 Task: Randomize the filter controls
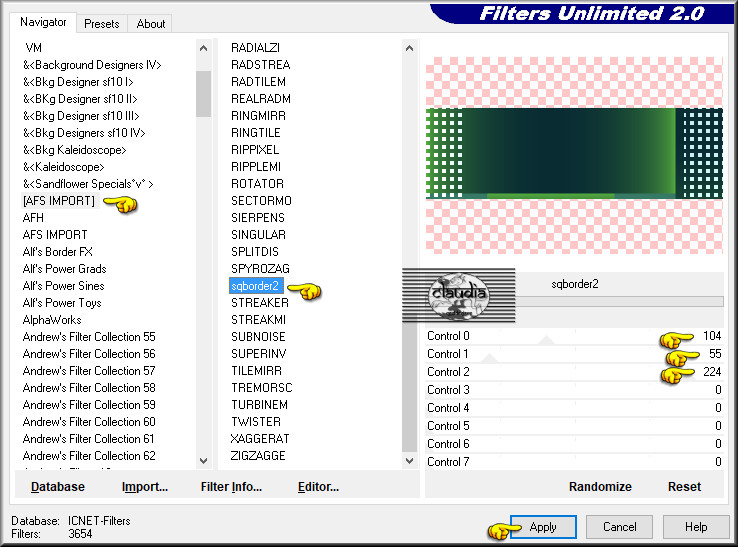tap(600, 487)
